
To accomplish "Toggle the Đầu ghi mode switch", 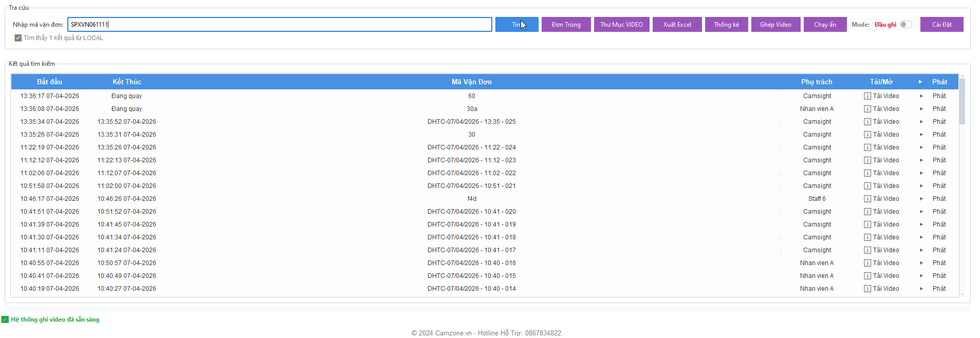I will click(905, 25).
